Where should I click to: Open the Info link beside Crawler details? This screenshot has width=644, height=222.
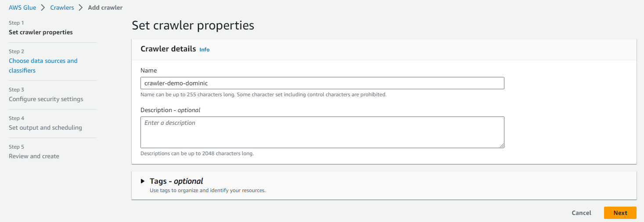(x=204, y=50)
